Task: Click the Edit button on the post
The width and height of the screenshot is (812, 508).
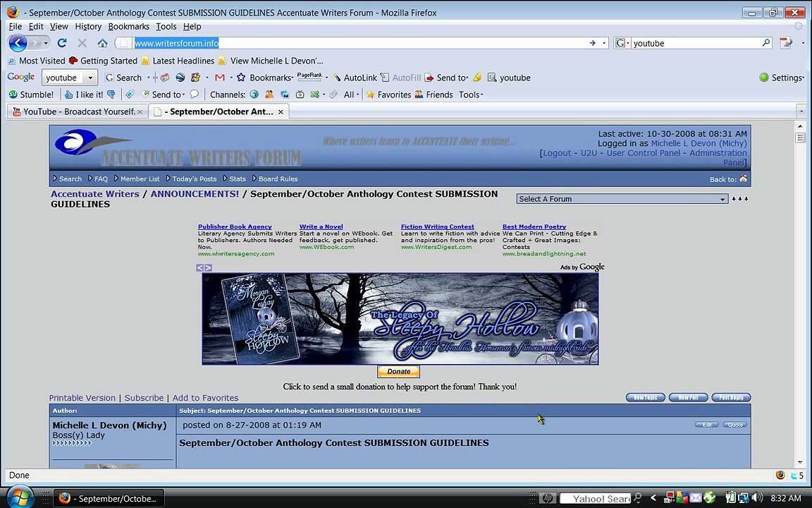Action: tap(707, 425)
